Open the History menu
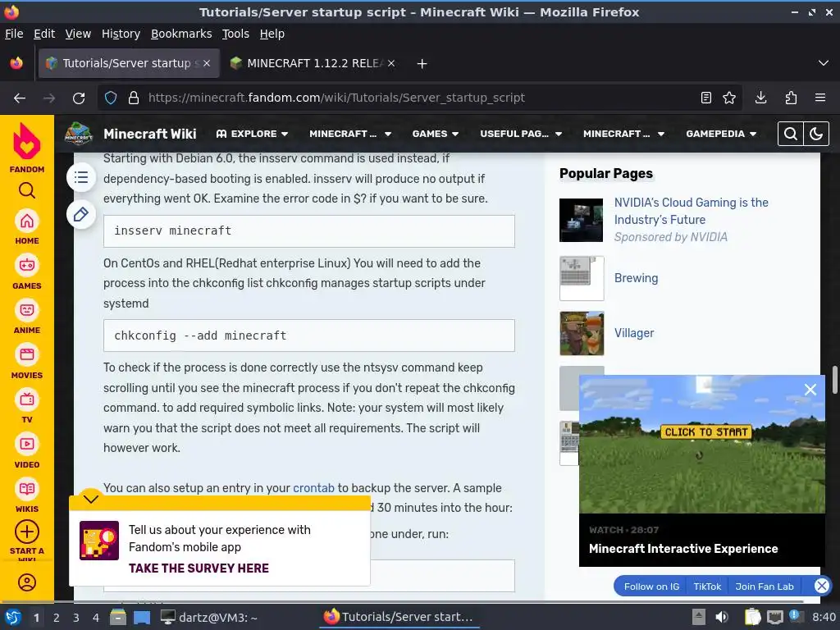This screenshot has height=630, width=840. (x=121, y=34)
